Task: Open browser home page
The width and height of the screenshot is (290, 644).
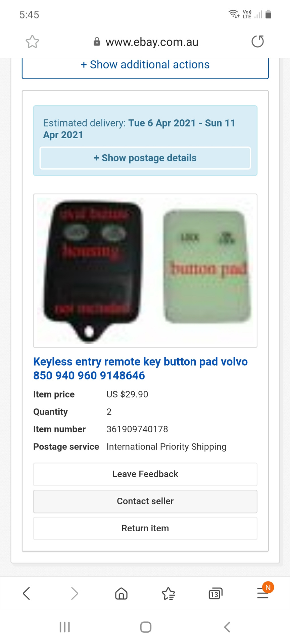Action: 121,593
